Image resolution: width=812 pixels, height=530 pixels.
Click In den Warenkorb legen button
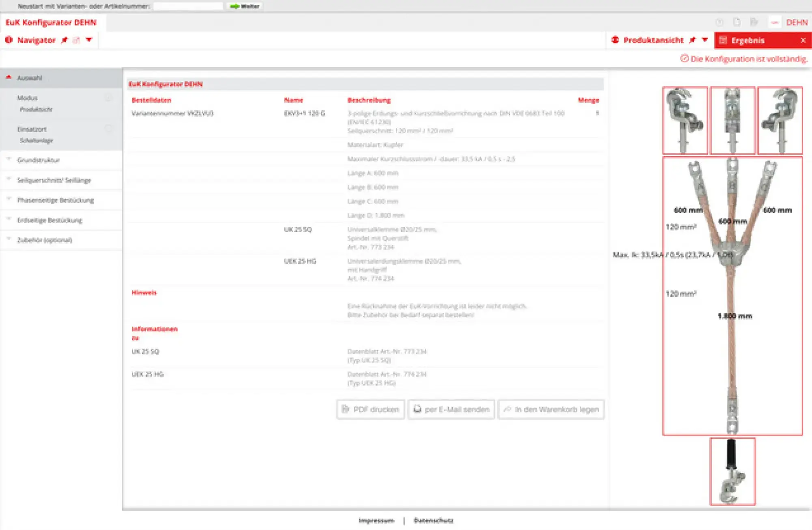pyautogui.click(x=551, y=409)
